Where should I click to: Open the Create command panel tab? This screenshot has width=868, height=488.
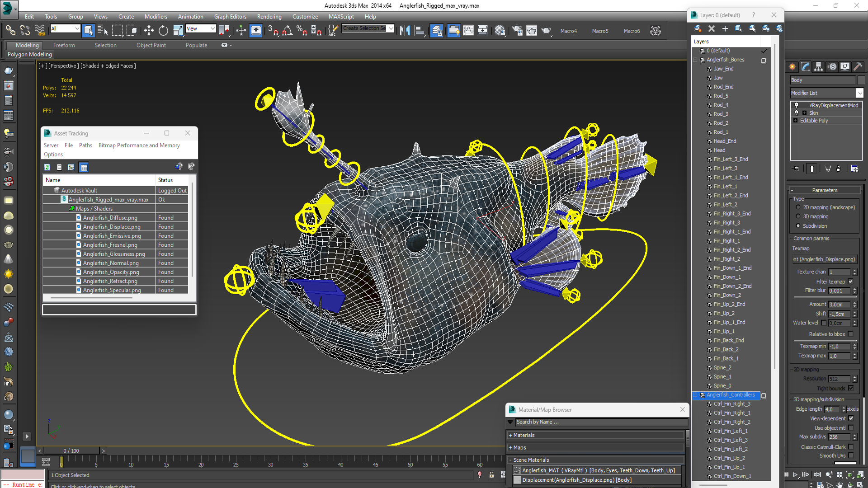pos(793,67)
